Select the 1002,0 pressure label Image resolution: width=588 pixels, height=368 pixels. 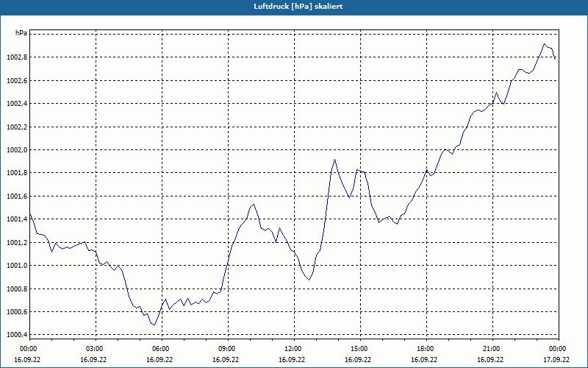[17, 150]
